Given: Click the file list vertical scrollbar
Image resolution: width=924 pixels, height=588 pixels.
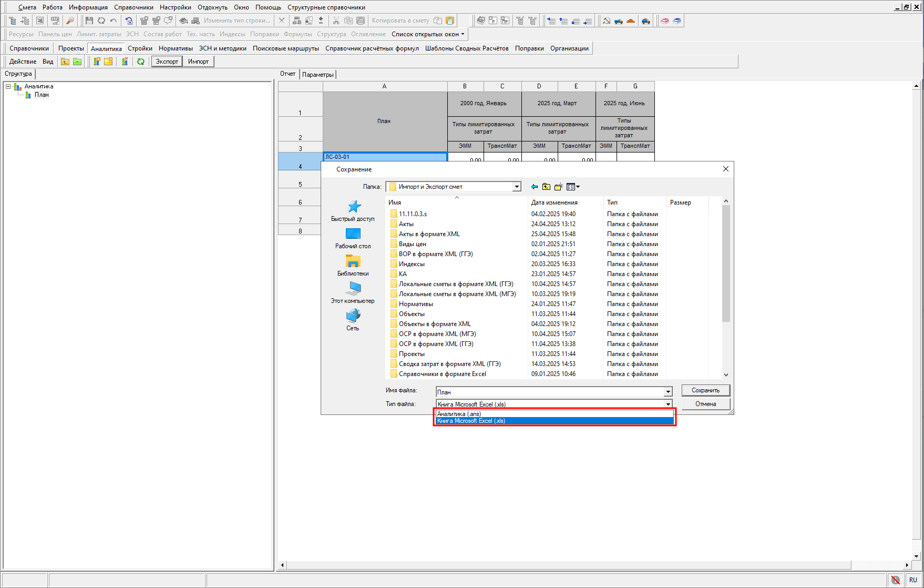Looking at the screenshot, I should 726,288.
